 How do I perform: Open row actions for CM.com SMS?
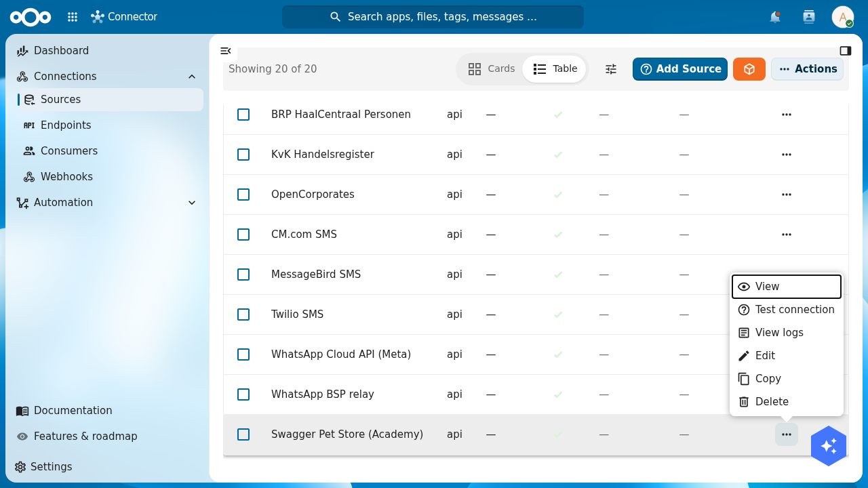click(787, 235)
